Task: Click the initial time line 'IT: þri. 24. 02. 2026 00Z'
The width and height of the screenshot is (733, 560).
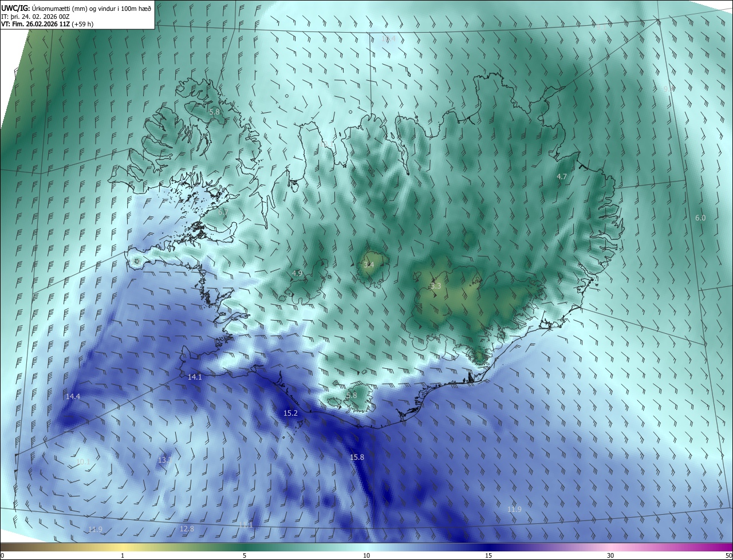Action: 35,16
